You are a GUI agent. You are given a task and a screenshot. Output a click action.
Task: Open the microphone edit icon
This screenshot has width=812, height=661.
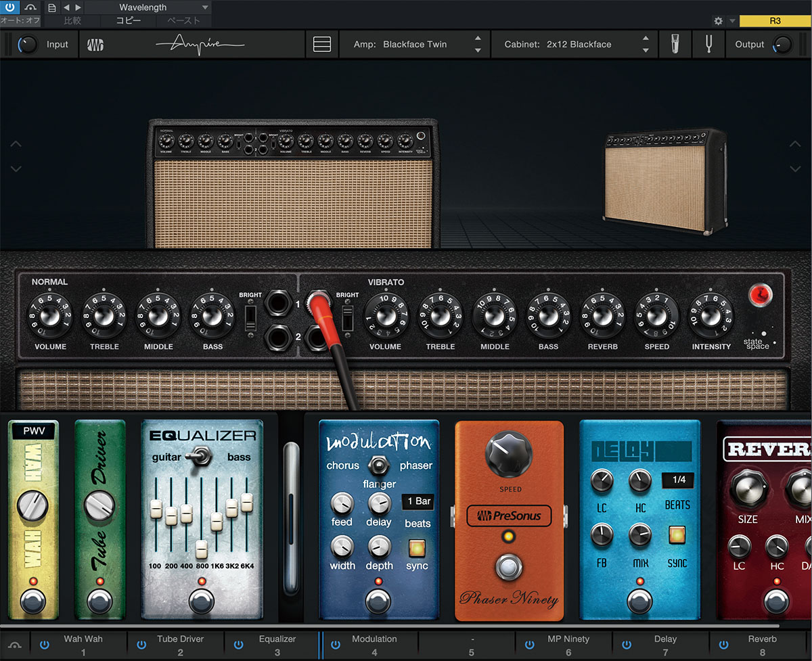[x=676, y=45]
